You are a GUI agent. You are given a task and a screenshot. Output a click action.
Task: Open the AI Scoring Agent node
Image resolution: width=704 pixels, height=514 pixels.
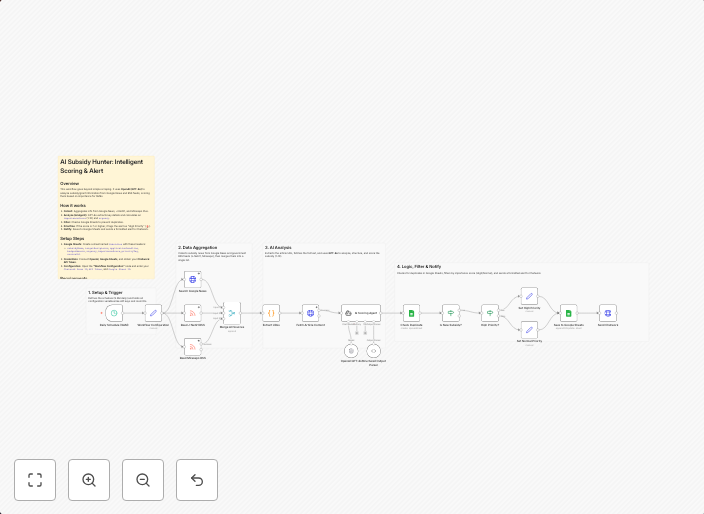click(361, 313)
